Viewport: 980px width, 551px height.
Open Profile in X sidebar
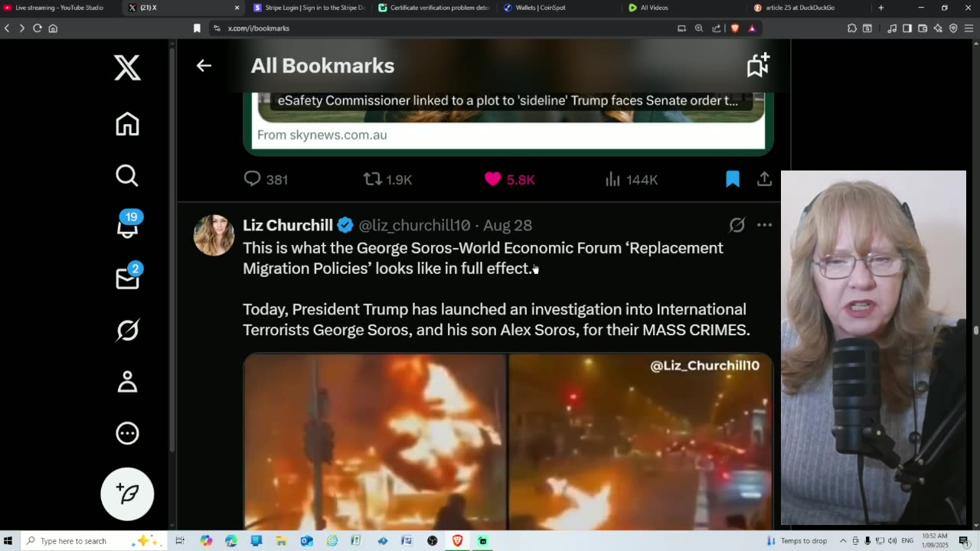pyautogui.click(x=127, y=381)
